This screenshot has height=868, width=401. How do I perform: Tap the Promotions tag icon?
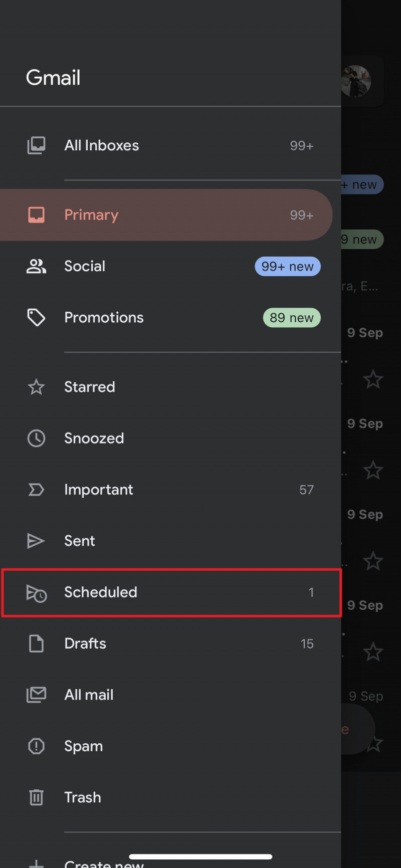click(x=36, y=317)
